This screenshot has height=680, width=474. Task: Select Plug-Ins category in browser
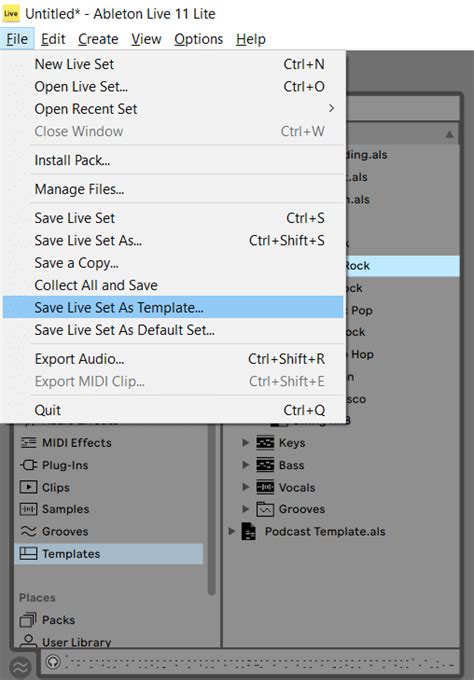pos(108,465)
